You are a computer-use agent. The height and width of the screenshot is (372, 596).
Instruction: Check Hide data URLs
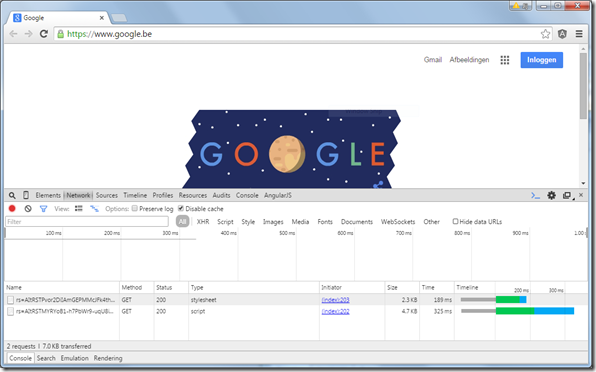click(x=455, y=221)
